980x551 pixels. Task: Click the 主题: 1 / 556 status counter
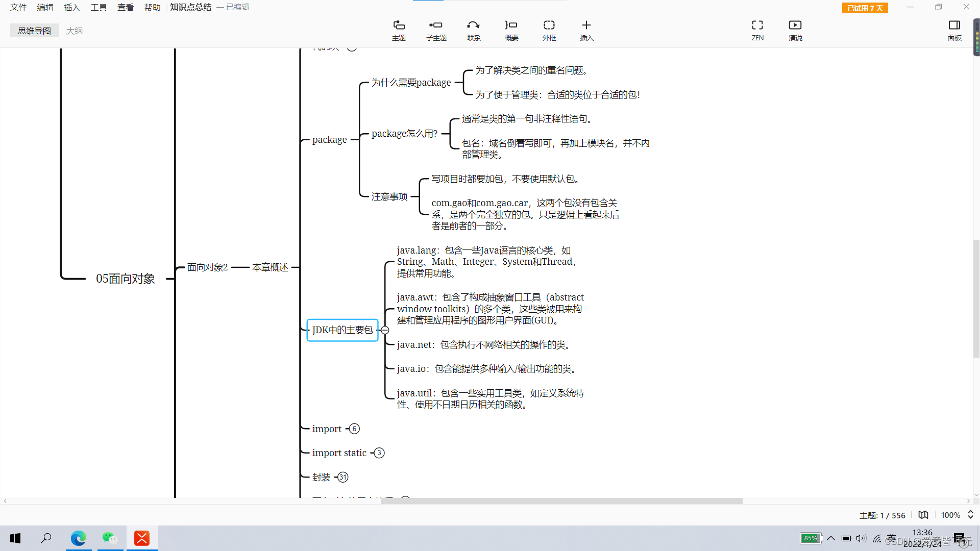[883, 515]
